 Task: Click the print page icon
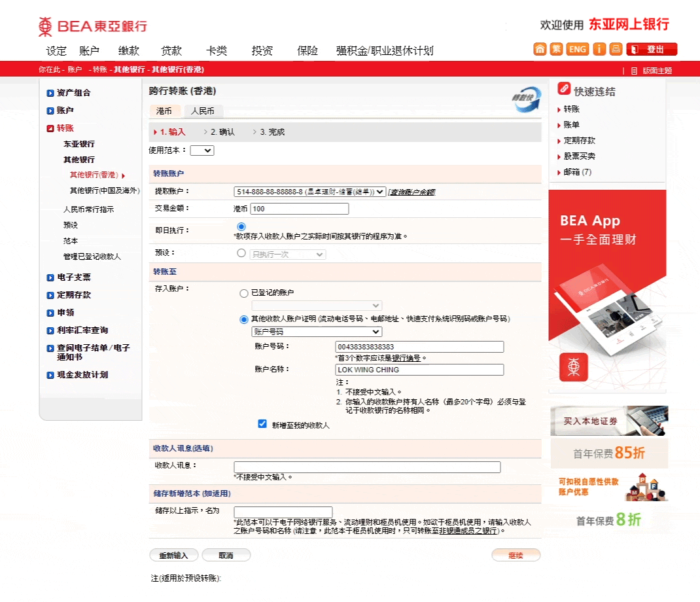616,49
